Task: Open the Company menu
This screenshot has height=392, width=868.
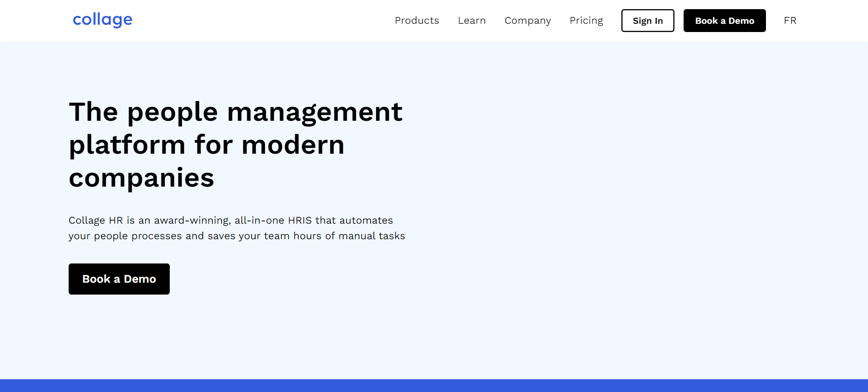Action: point(528,21)
